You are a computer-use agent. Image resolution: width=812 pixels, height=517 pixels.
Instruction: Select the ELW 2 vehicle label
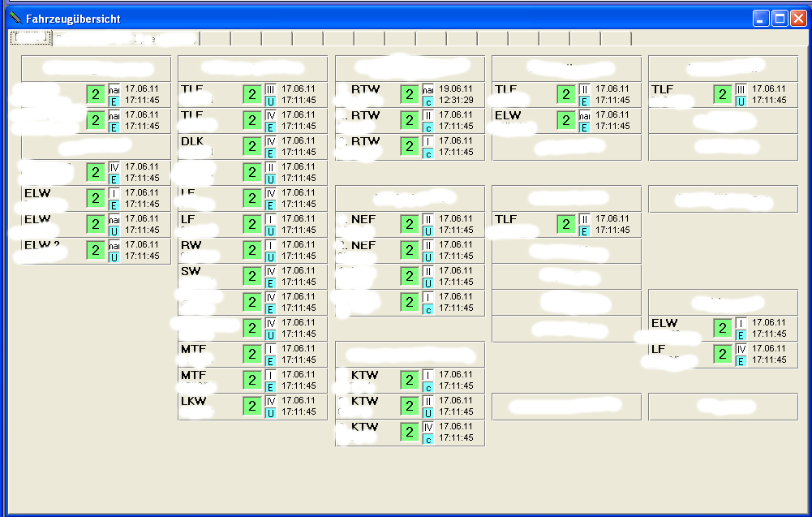[x=42, y=245]
